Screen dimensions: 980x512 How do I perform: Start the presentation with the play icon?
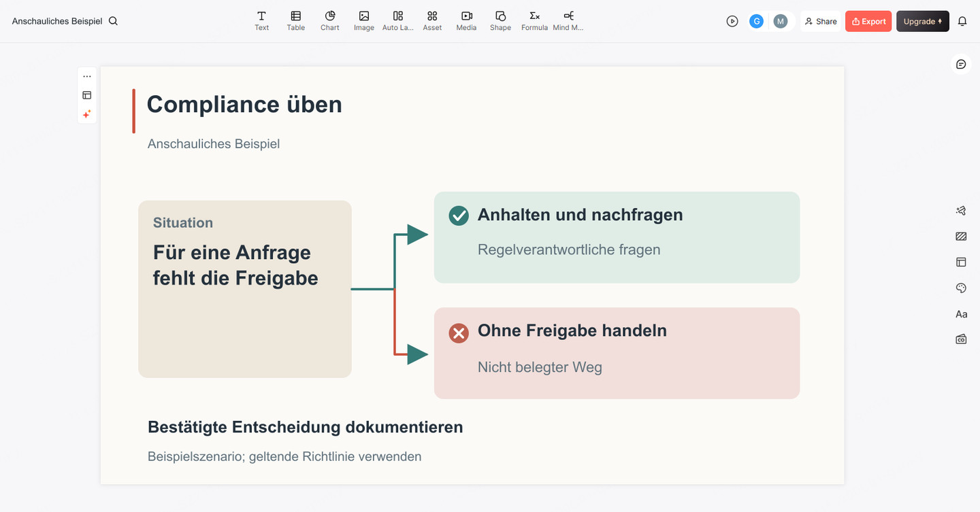tap(732, 21)
